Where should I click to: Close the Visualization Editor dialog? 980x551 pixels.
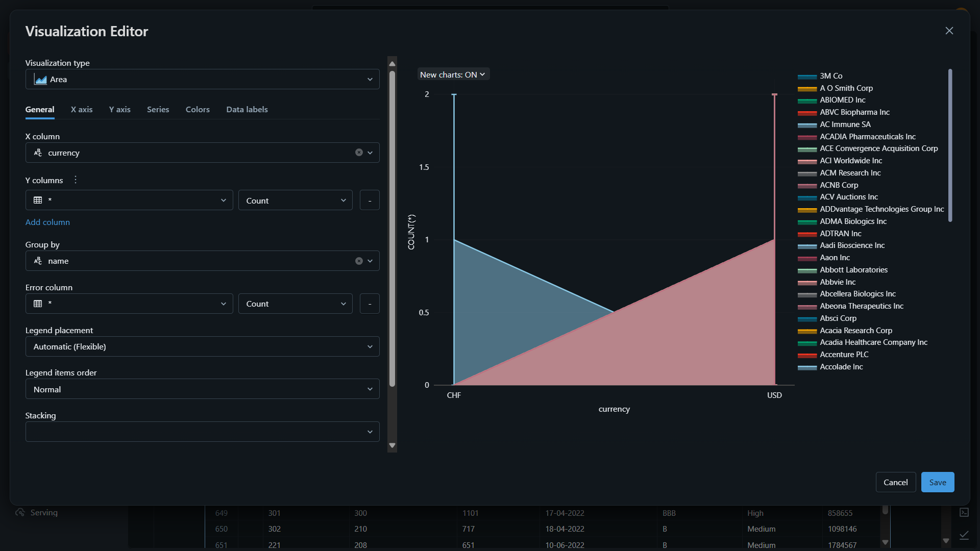tap(949, 31)
